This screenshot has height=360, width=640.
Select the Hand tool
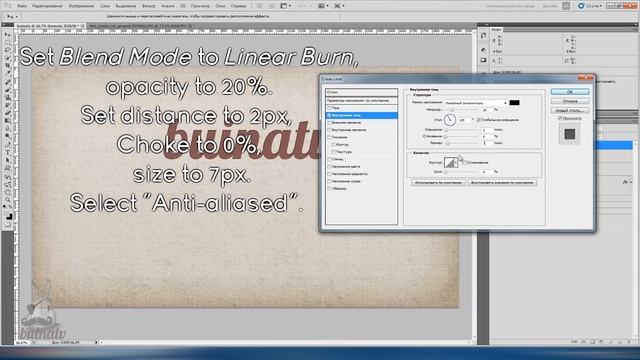point(9,191)
